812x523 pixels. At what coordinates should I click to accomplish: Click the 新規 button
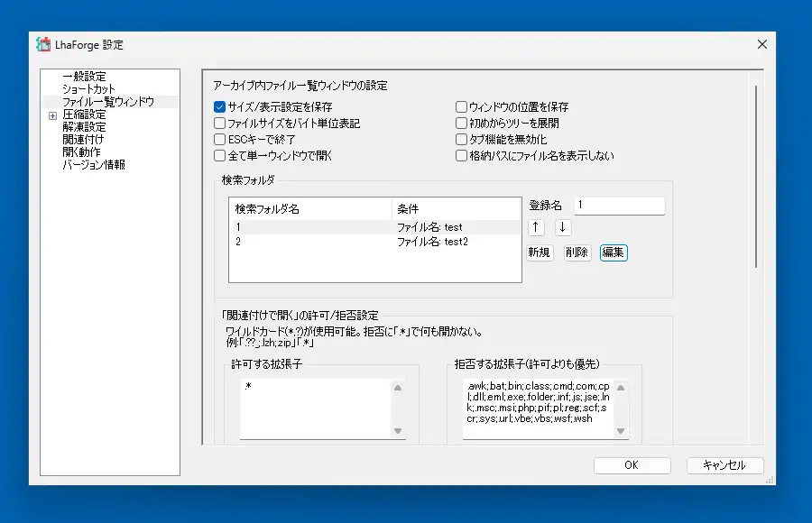click(x=540, y=252)
